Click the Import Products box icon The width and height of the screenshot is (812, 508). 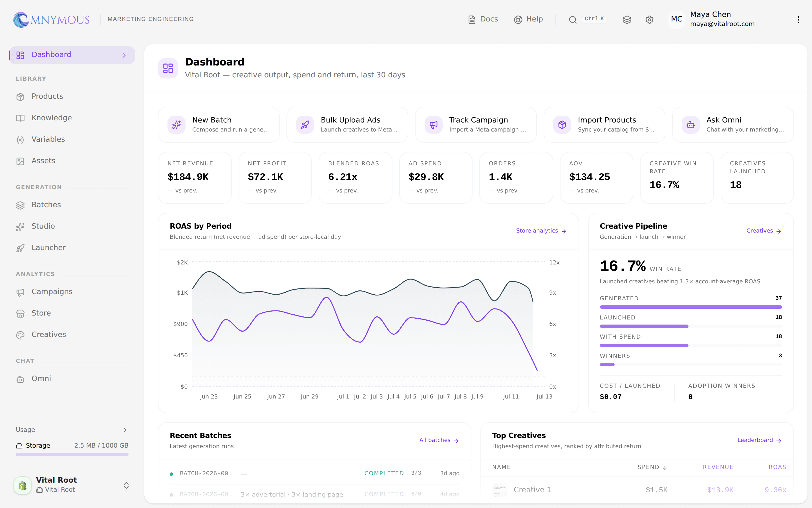[562, 125]
